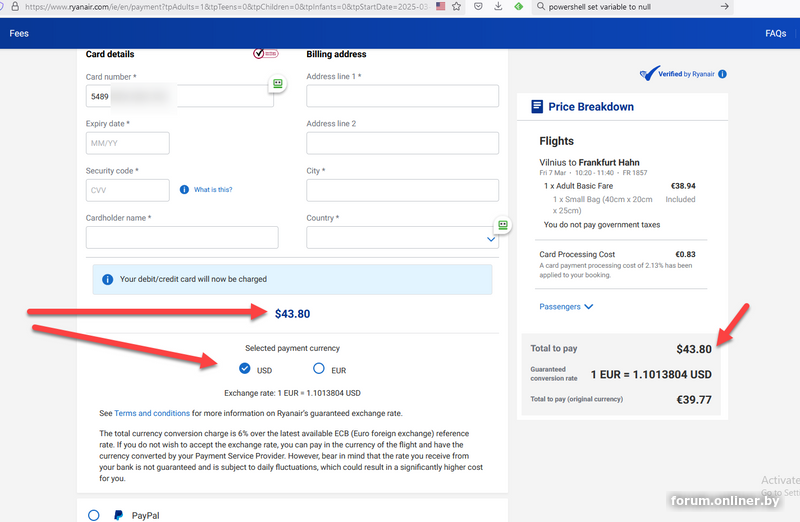Click the card scan icon beside Card details
Screen dimensions: 800x522
265,54
